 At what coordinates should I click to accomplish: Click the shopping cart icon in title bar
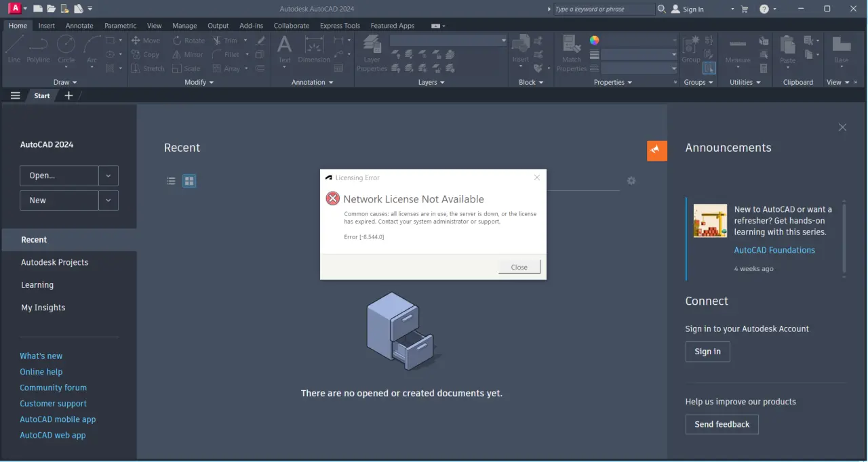click(x=745, y=9)
